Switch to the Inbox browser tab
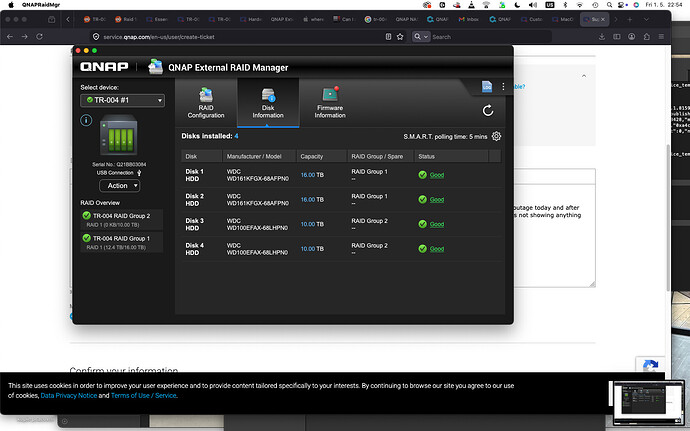The height and width of the screenshot is (431, 690). (x=469, y=19)
